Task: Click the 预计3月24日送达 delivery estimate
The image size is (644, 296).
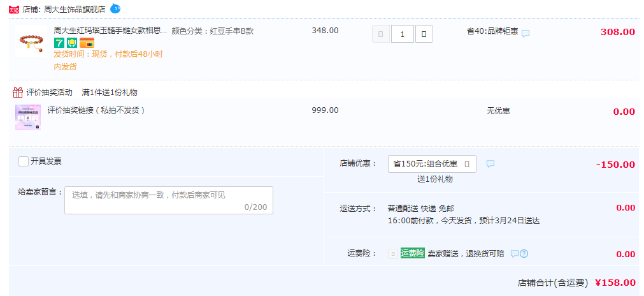Action: (510, 221)
